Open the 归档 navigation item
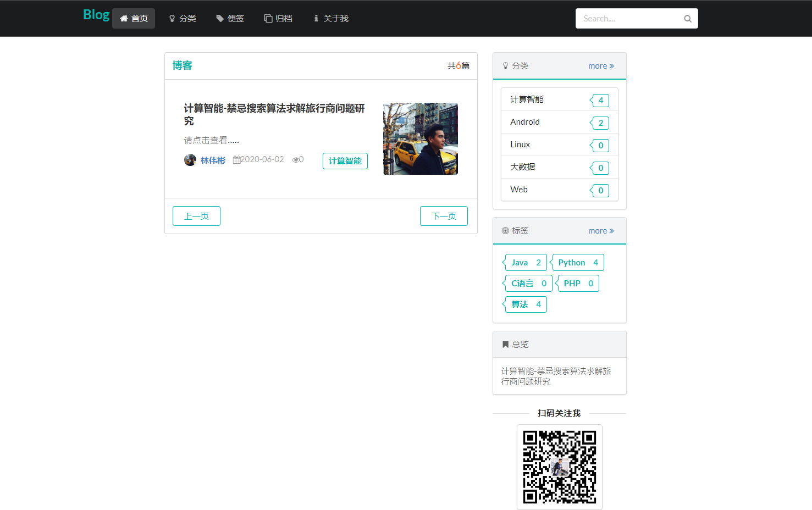This screenshot has height=510, width=812. 278,18
